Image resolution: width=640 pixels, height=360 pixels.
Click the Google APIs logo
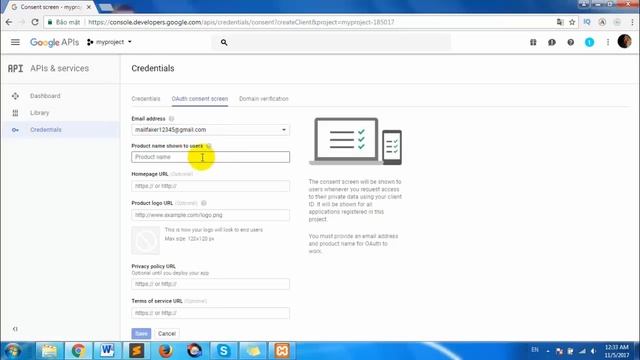[x=54, y=42]
